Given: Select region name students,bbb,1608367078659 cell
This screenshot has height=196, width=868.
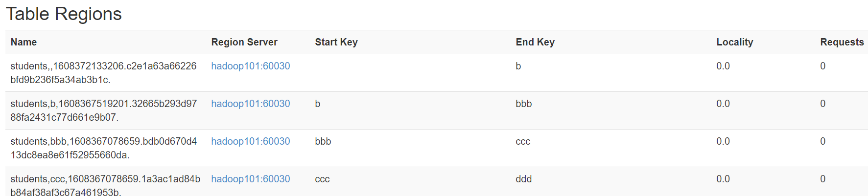Looking at the screenshot, I should click(104, 148).
